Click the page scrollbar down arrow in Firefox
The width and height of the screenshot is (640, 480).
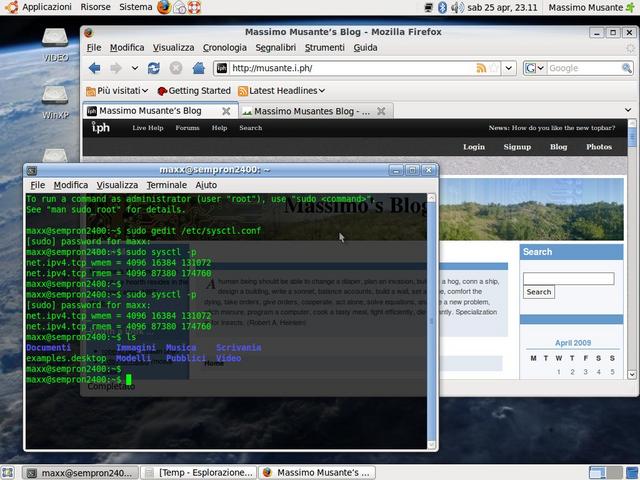(x=632, y=375)
